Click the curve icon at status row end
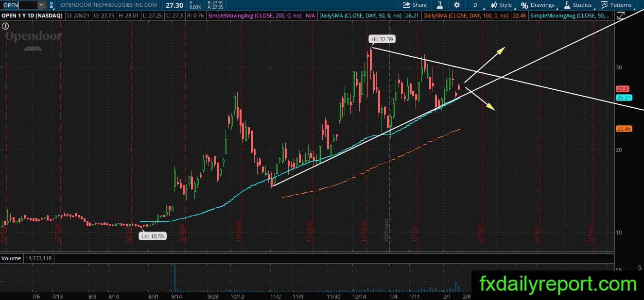644x300 pixels. (x=621, y=16)
